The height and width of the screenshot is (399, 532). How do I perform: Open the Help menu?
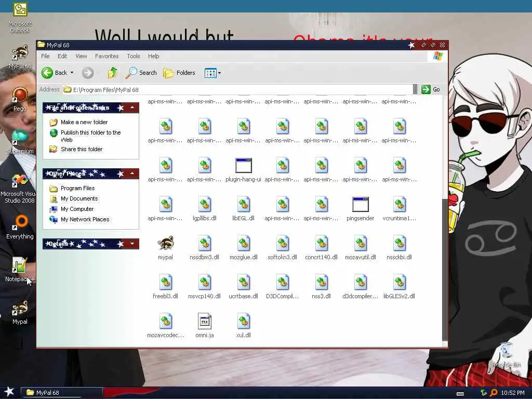(153, 56)
